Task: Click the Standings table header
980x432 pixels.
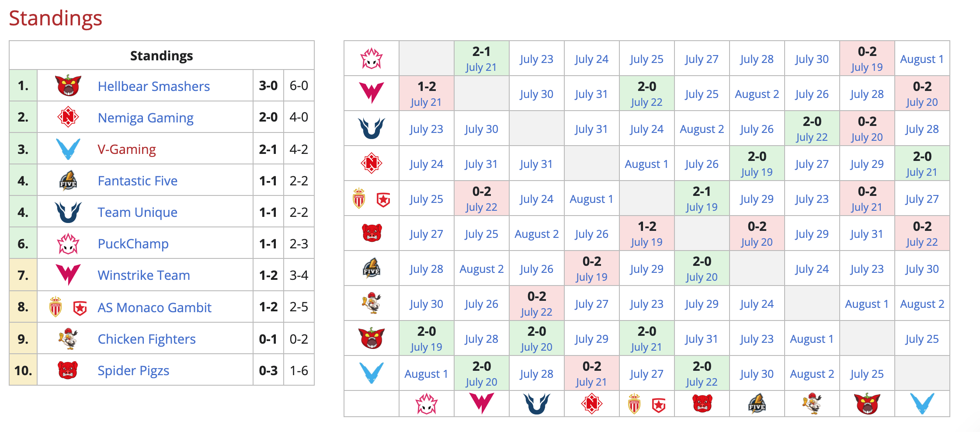Action: pos(162,56)
